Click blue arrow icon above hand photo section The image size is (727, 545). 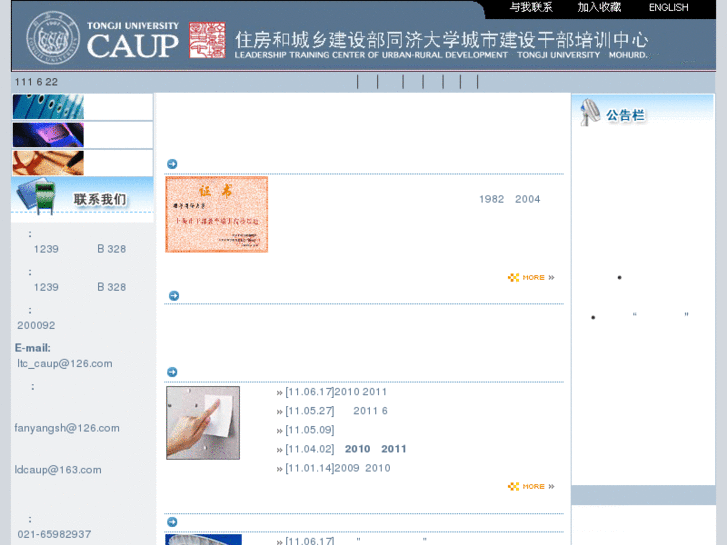172,372
